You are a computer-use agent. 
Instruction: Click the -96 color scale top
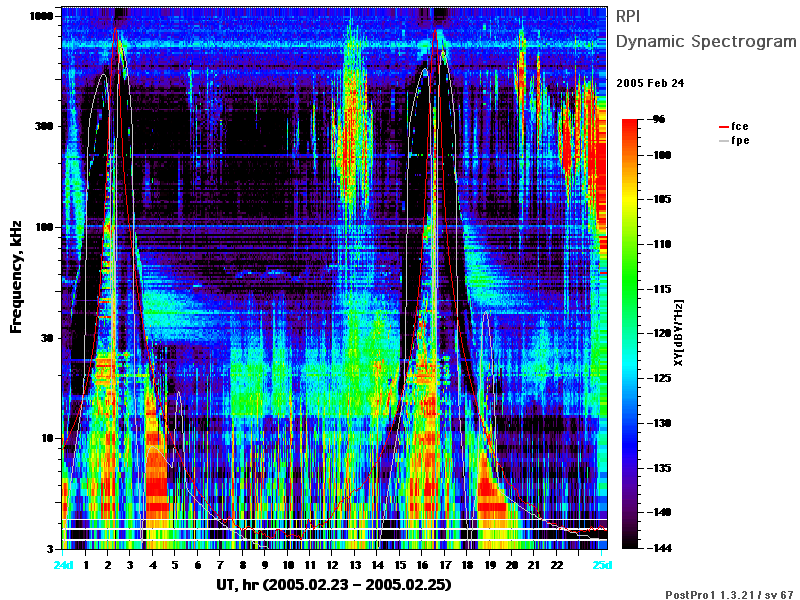[x=658, y=119]
